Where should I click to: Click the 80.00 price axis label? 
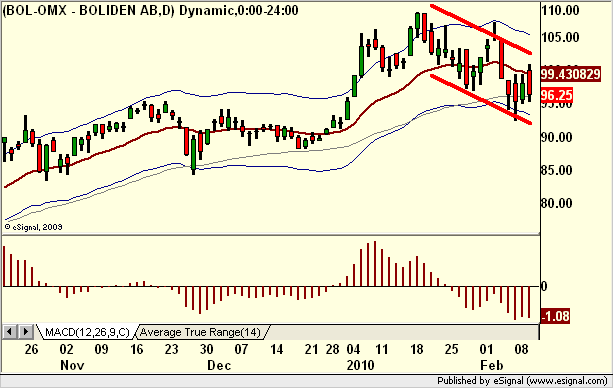point(557,203)
